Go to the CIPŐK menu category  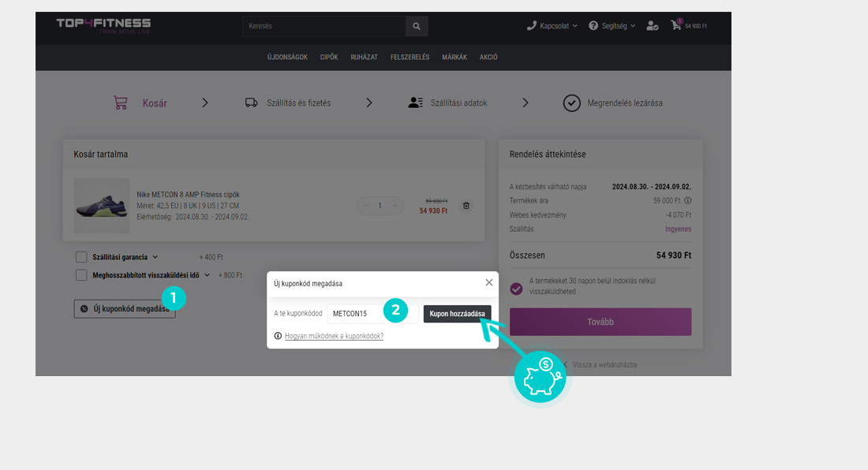click(329, 57)
